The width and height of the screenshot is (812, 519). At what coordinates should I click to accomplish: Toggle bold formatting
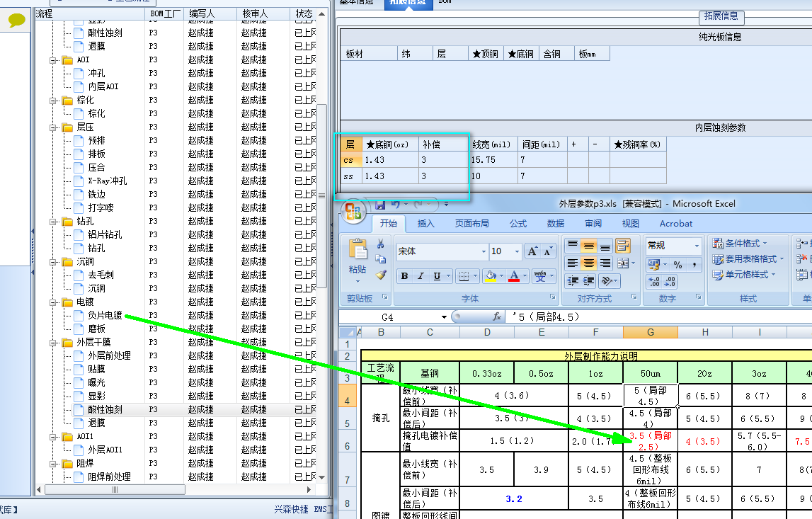click(x=404, y=276)
